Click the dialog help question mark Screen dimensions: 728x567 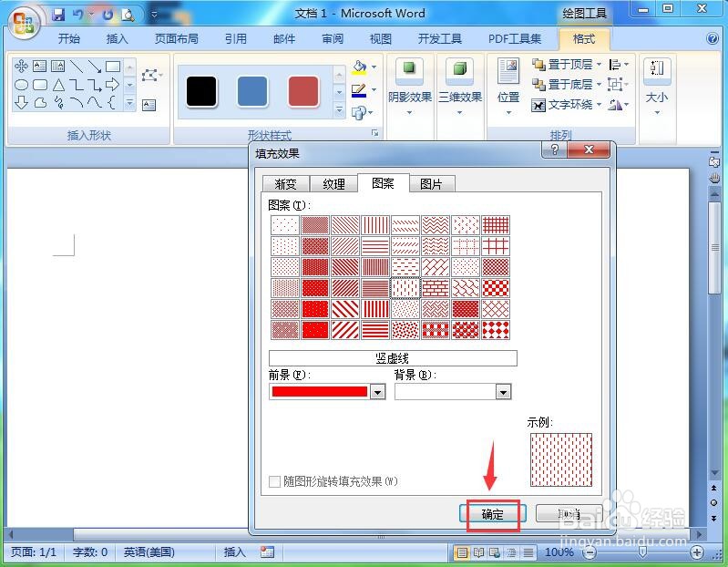point(554,149)
